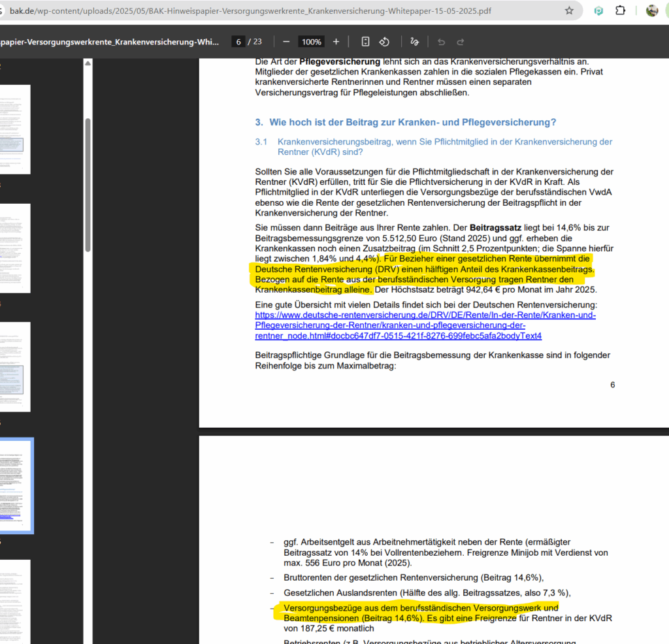The height and width of the screenshot is (644, 669).
Task: Click the zoom level field showing 100%
Action: point(311,42)
